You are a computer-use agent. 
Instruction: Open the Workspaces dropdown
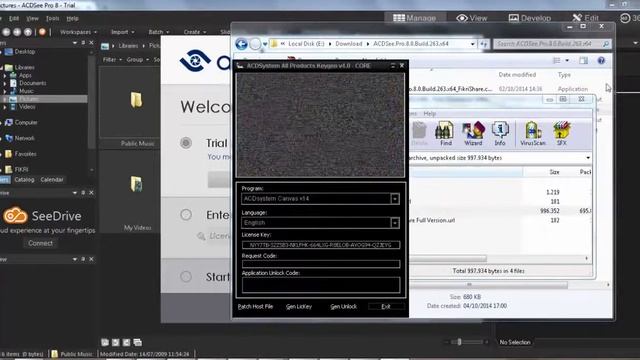pyautogui.click(x=78, y=32)
